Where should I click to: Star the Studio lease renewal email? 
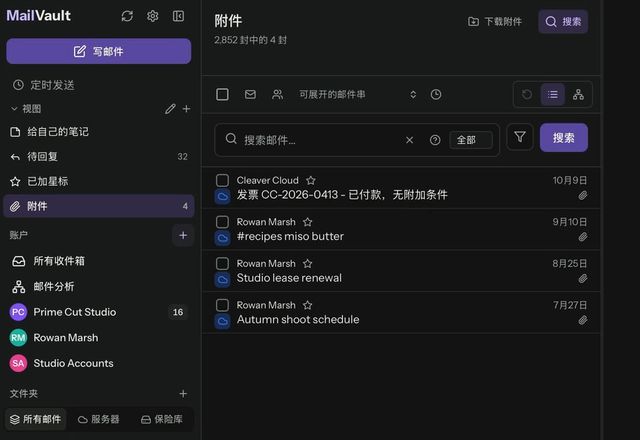pyautogui.click(x=307, y=263)
